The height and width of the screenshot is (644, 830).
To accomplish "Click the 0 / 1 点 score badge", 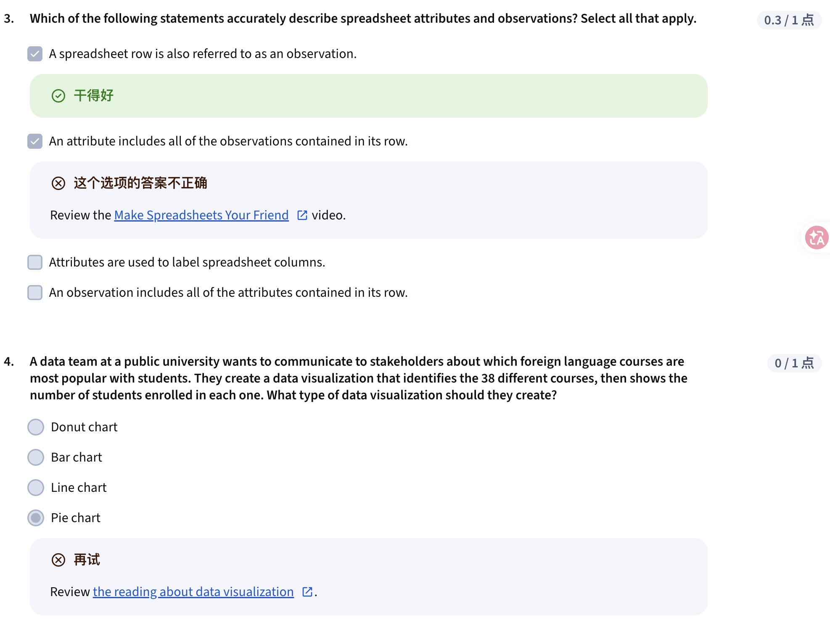I will (794, 363).
